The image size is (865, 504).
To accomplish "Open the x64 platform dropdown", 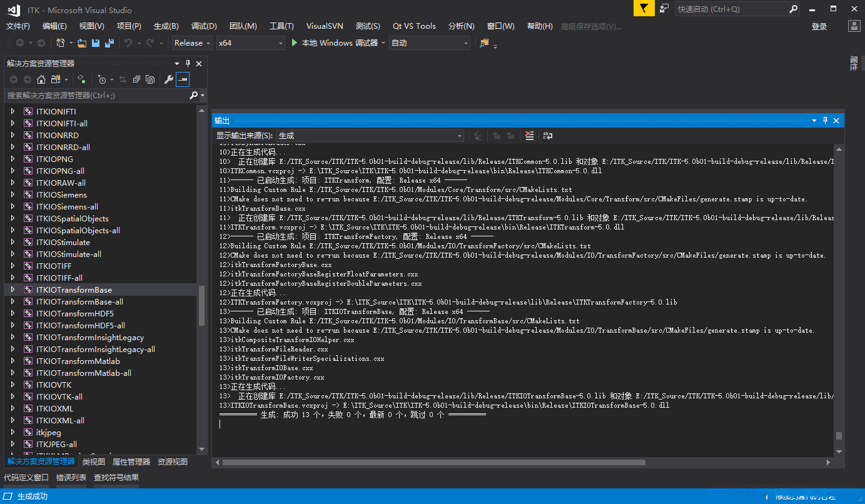I will click(250, 43).
